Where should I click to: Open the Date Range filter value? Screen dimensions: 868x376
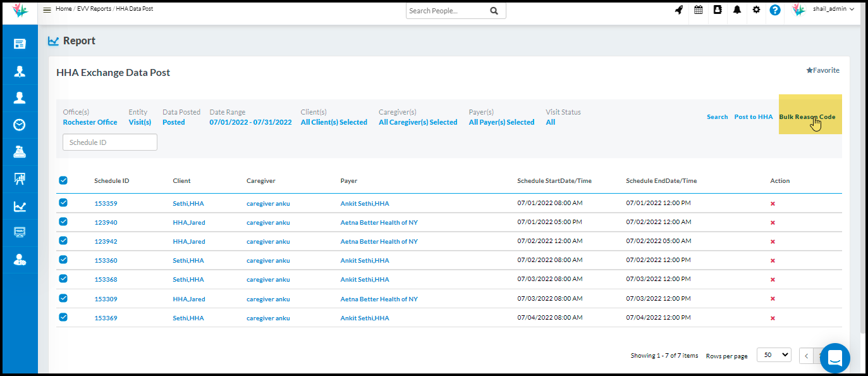click(250, 122)
